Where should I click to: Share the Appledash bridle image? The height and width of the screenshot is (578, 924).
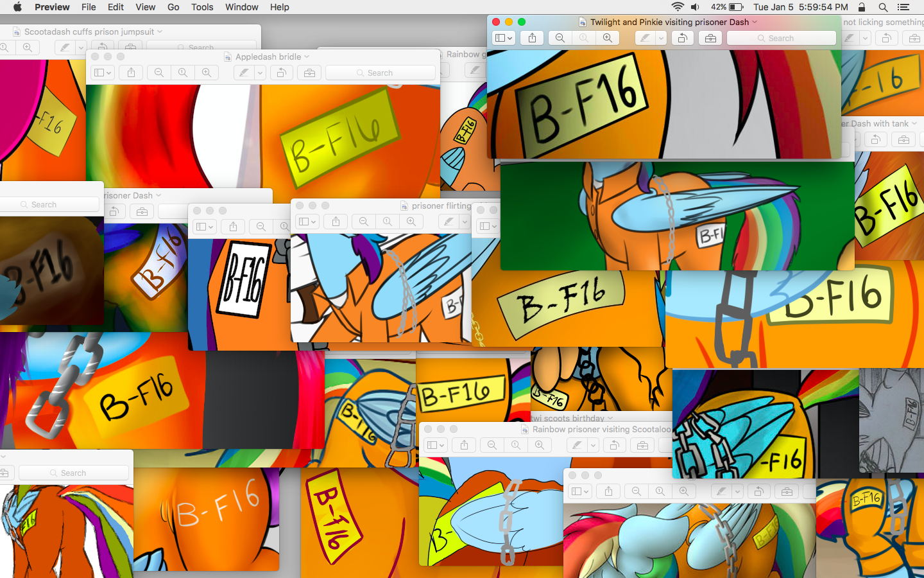(x=131, y=73)
